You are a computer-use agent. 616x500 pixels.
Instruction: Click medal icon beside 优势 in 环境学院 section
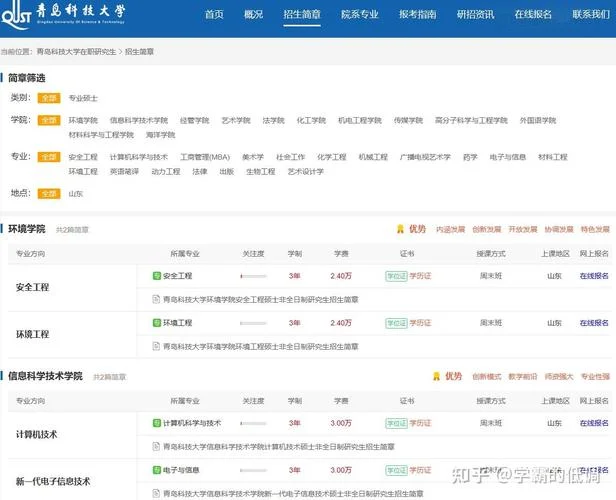[400, 229]
